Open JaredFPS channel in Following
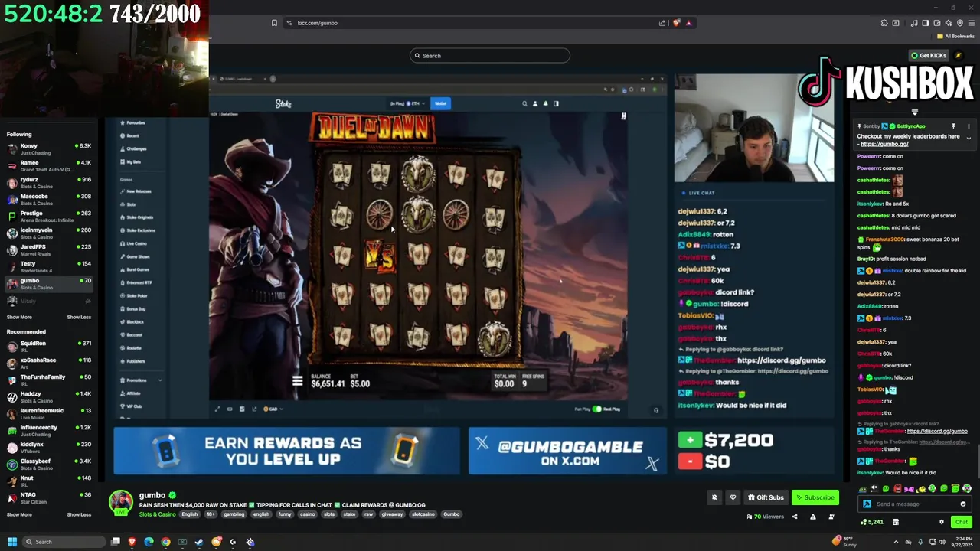The width and height of the screenshot is (980, 551). [47, 249]
